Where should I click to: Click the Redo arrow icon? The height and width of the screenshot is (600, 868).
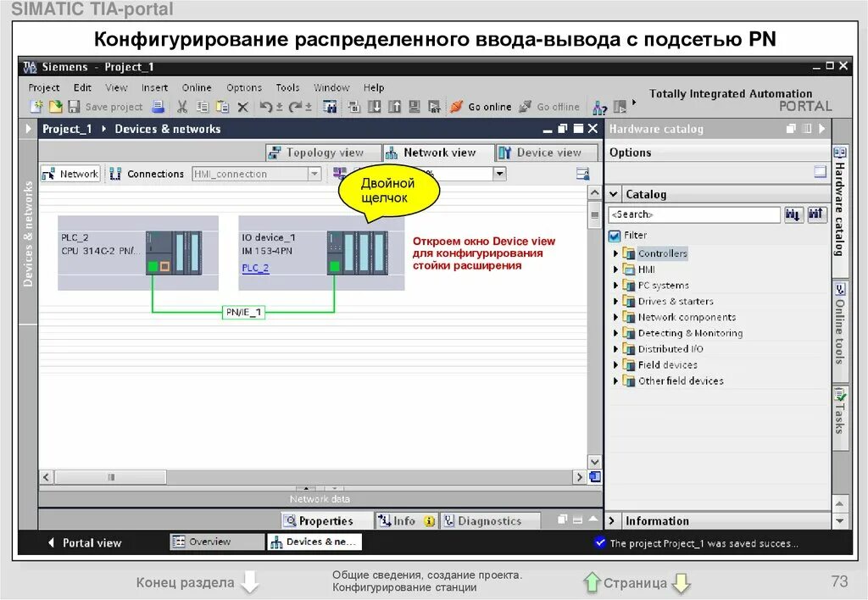296,107
